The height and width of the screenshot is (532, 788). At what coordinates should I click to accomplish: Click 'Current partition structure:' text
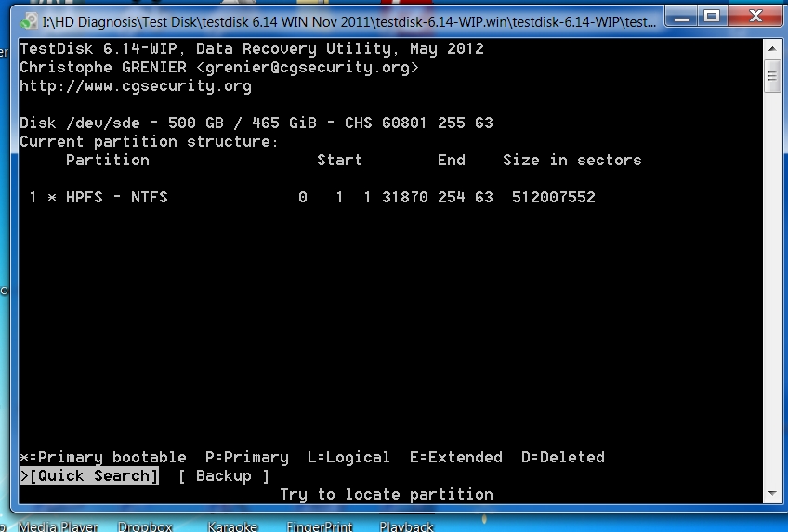coord(149,141)
